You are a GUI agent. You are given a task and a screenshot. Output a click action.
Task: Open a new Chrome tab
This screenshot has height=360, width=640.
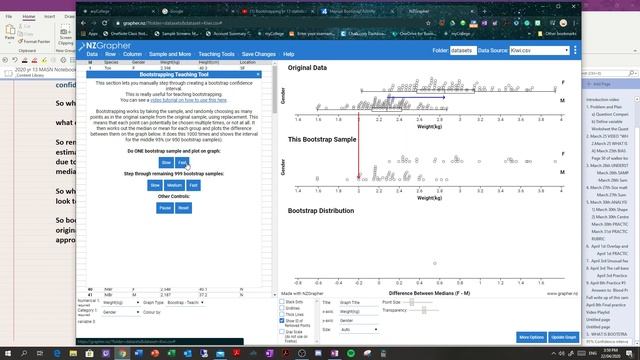click(x=484, y=11)
